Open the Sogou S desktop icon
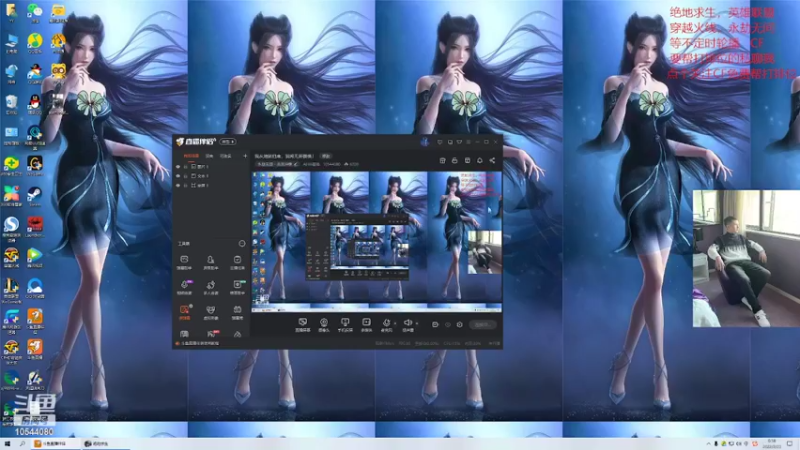Viewport: 800px width, 450px height. (x=11, y=228)
